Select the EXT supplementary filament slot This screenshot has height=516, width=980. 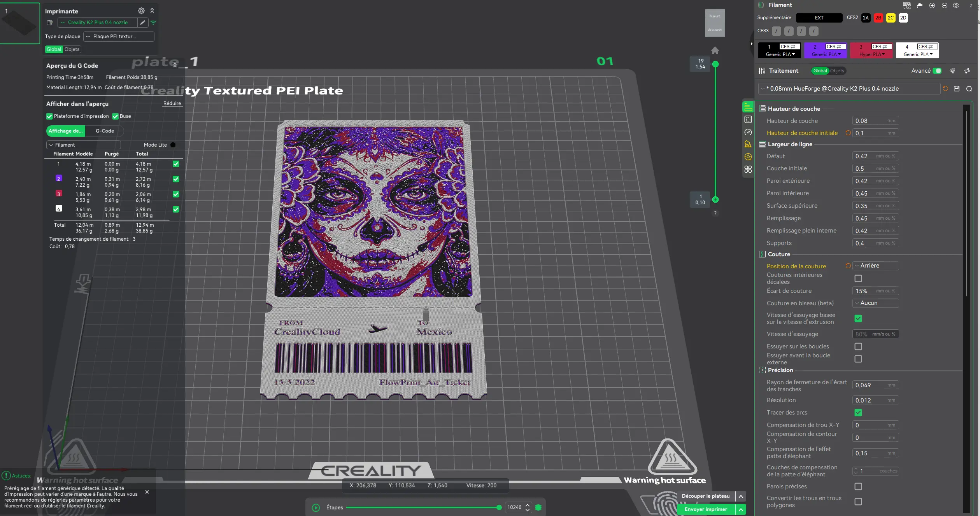click(819, 18)
